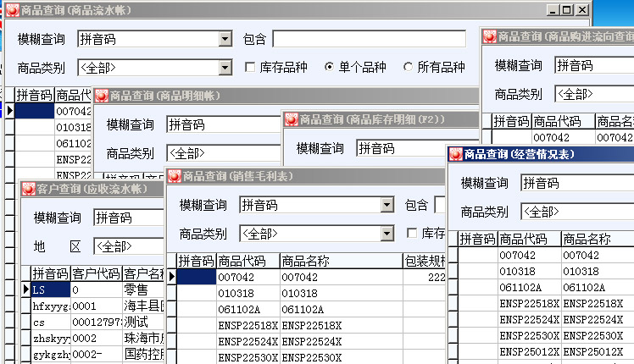Select product code 061102A in 销售毛利表
634x364 pixels.
pos(247,309)
